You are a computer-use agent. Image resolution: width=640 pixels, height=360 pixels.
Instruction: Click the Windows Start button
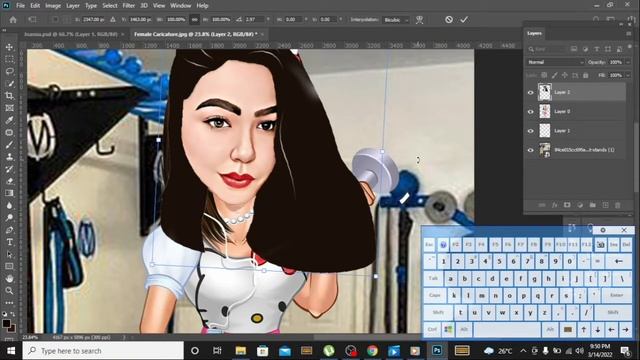point(11,351)
